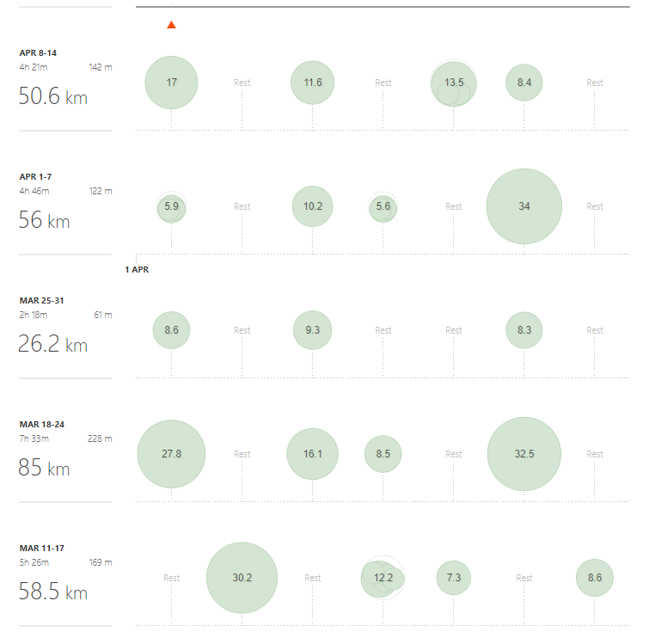Click the 11.6 km activity bubble
The width and height of the screenshot is (655, 644).
point(312,83)
